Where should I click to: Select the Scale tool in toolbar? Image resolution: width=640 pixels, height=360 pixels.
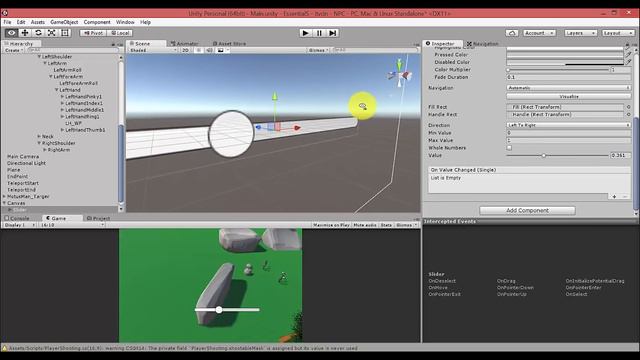point(52,33)
